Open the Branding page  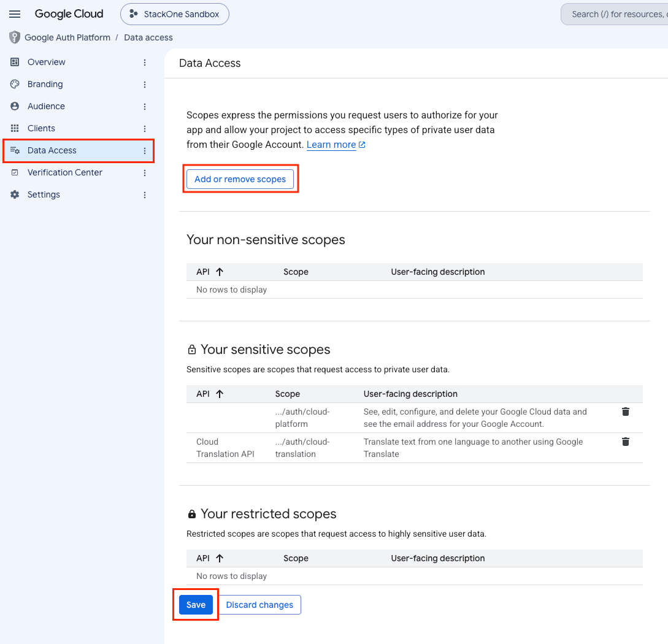tap(45, 85)
